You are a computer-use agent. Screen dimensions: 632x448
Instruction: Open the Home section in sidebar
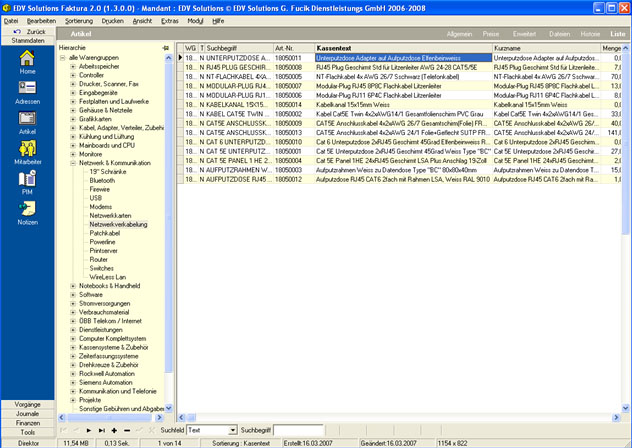[27, 63]
